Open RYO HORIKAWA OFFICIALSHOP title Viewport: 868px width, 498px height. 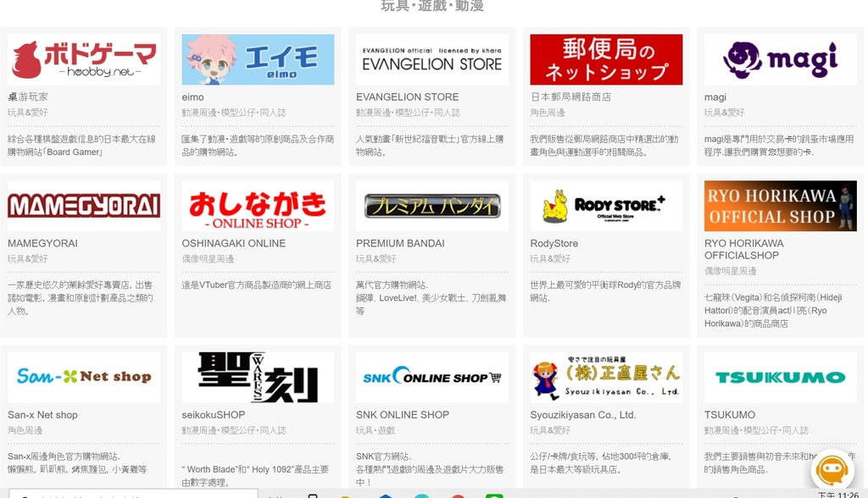744,249
